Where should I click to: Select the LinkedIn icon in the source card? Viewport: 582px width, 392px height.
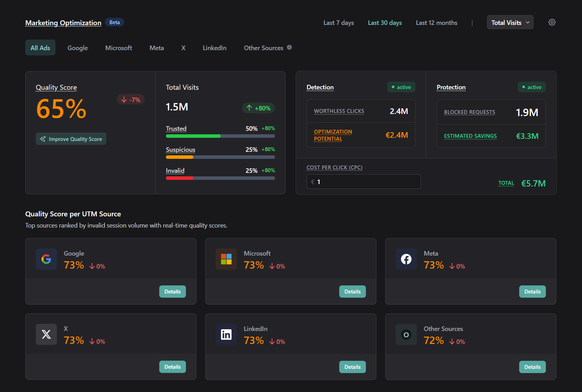coord(226,334)
